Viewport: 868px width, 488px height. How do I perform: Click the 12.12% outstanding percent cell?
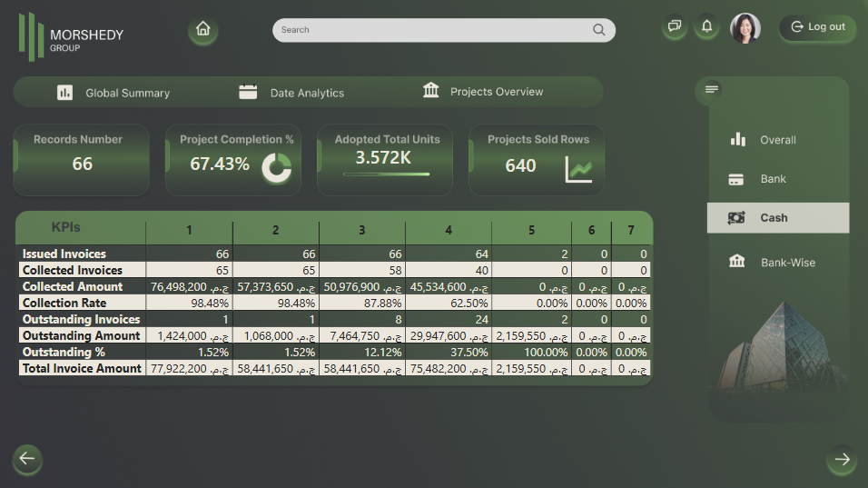[x=362, y=352]
